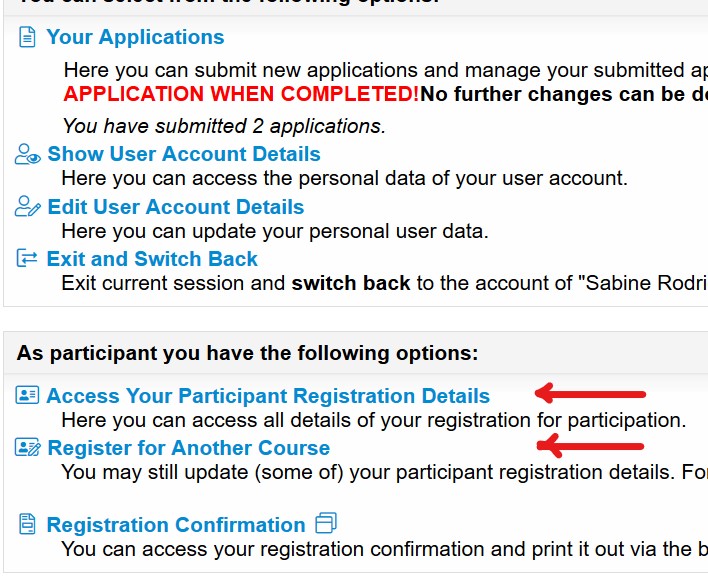The width and height of the screenshot is (708, 587).
Task: Open Edit User Account Details link
Action: [176, 207]
